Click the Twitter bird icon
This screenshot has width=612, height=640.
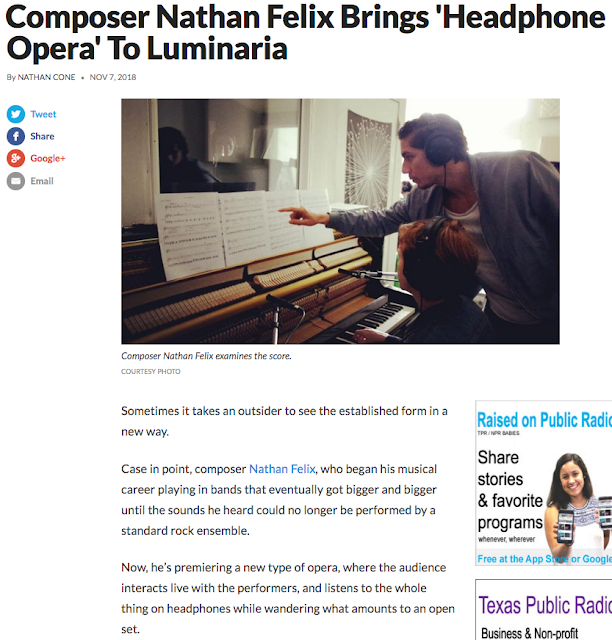[x=16, y=114]
